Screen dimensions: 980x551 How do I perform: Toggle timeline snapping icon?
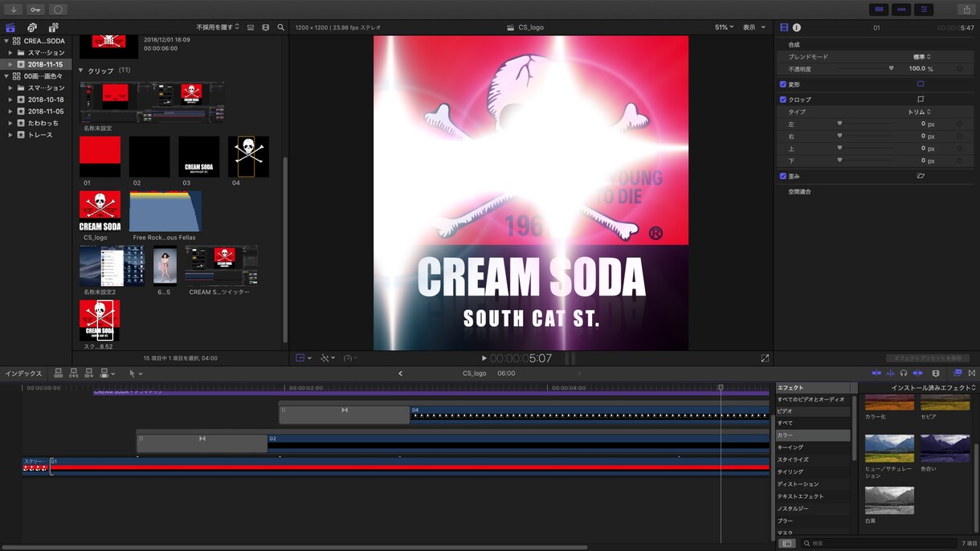918,373
